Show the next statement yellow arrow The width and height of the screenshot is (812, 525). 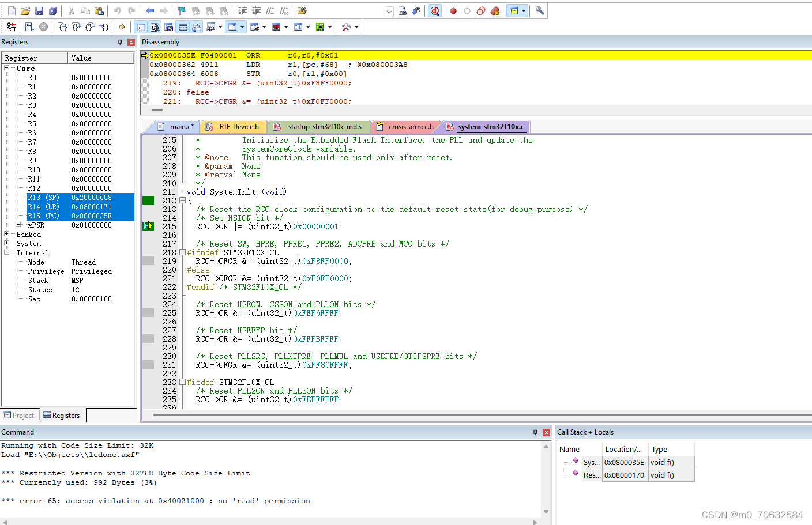(x=122, y=27)
